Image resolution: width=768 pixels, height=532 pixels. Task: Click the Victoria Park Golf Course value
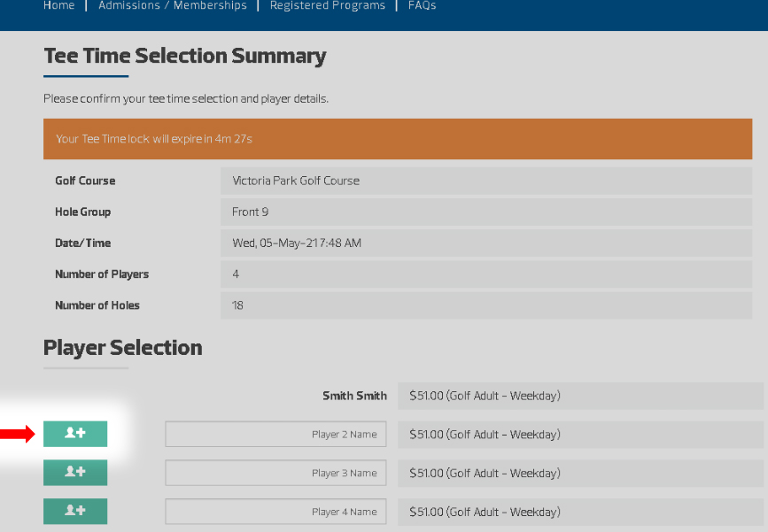(x=485, y=181)
